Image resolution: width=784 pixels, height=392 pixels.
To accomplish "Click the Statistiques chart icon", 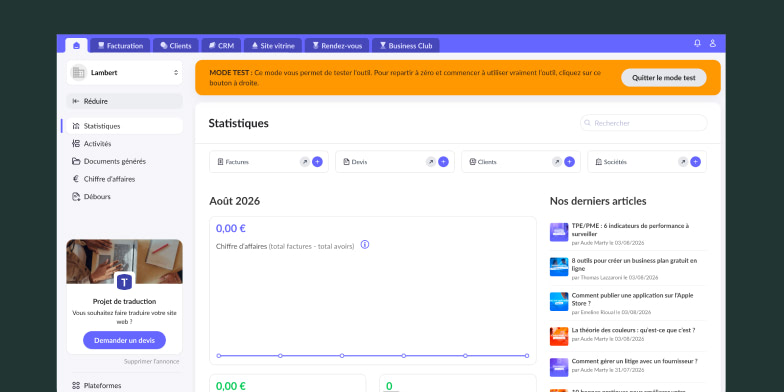I will (76, 126).
